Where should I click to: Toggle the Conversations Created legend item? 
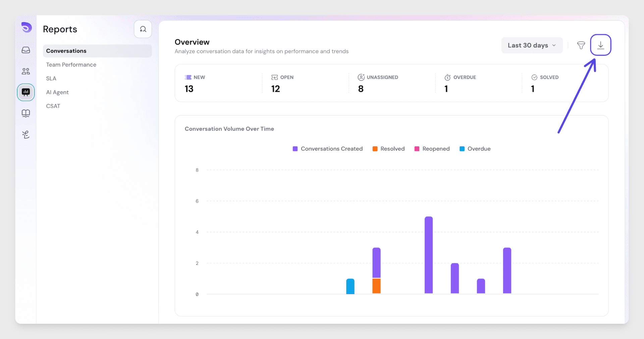327,149
